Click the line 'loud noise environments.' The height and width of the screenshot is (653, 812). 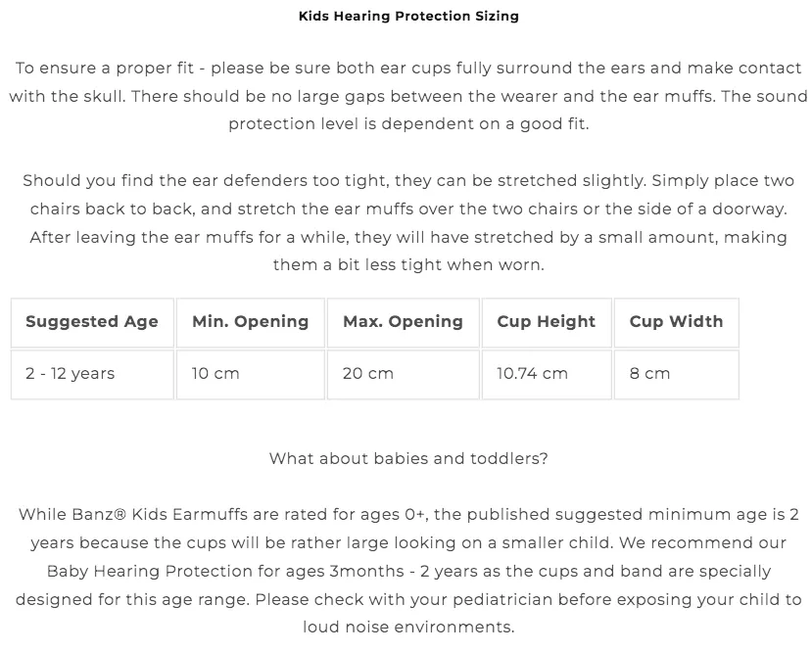[x=408, y=628]
